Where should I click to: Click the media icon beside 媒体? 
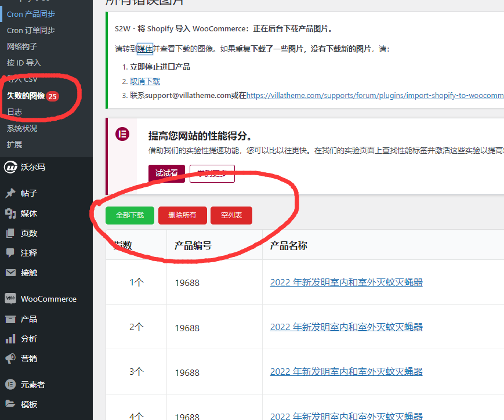coord(10,213)
